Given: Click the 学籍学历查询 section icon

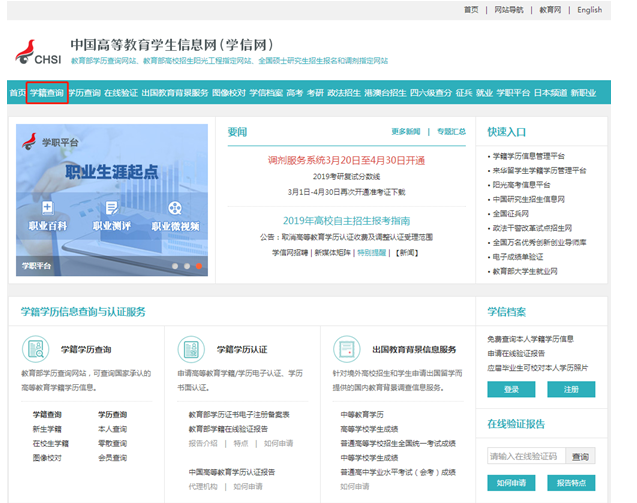Looking at the screenshot, I should pyautogui.click(x=37, y=349).
